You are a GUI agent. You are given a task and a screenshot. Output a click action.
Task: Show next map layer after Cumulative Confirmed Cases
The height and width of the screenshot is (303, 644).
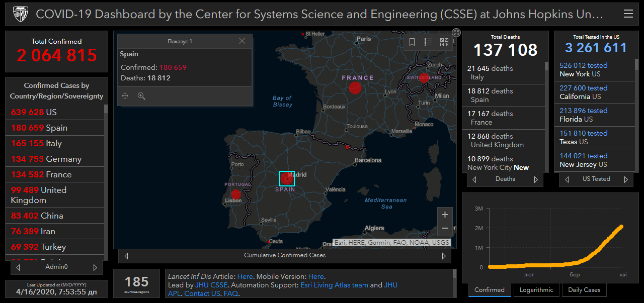pos(444,256)
